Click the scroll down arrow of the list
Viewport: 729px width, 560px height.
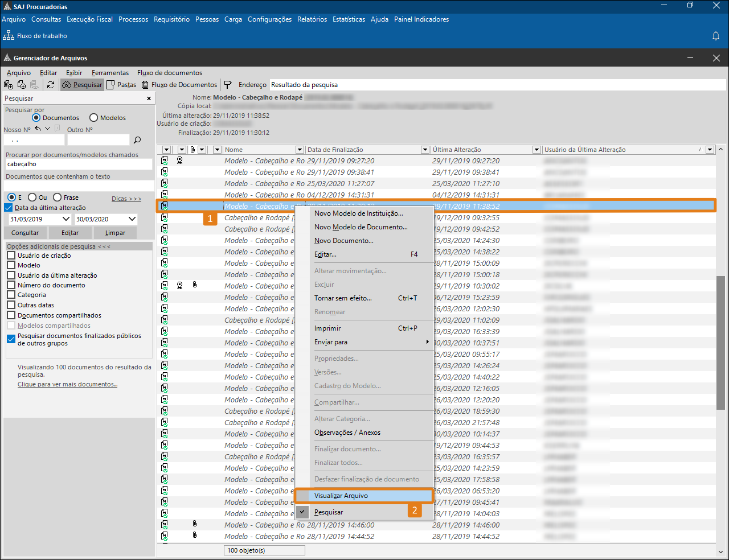pos(720,551)
